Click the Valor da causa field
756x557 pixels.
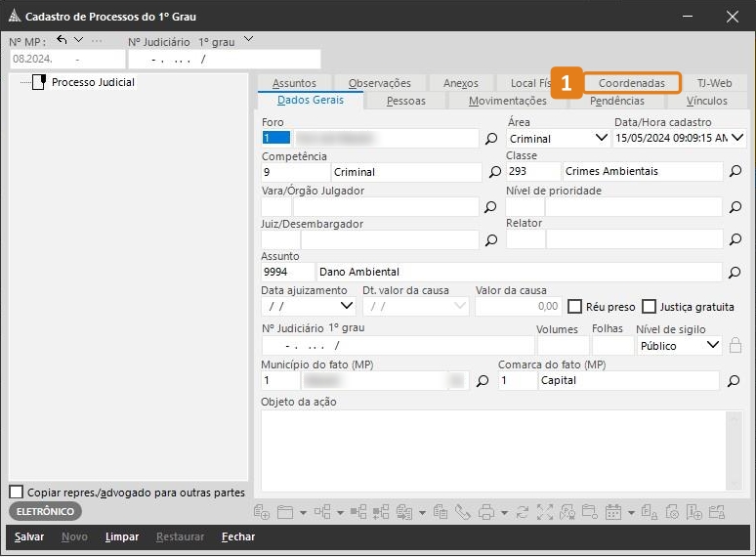(x=519, y=306)
